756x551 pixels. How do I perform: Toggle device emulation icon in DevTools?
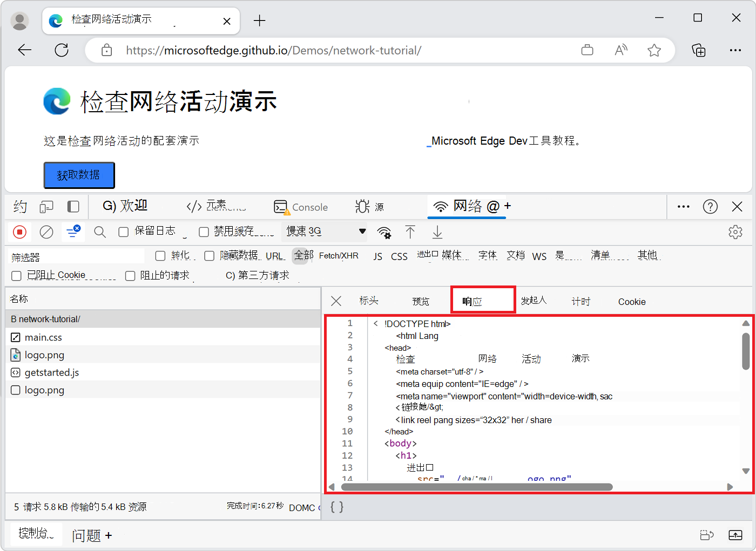(46, 207)
